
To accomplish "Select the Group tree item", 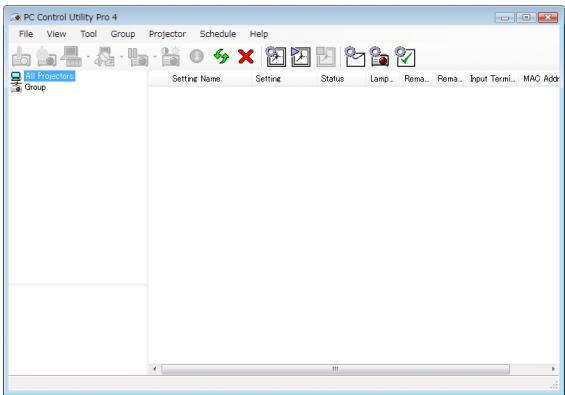I will click(35, 87).
